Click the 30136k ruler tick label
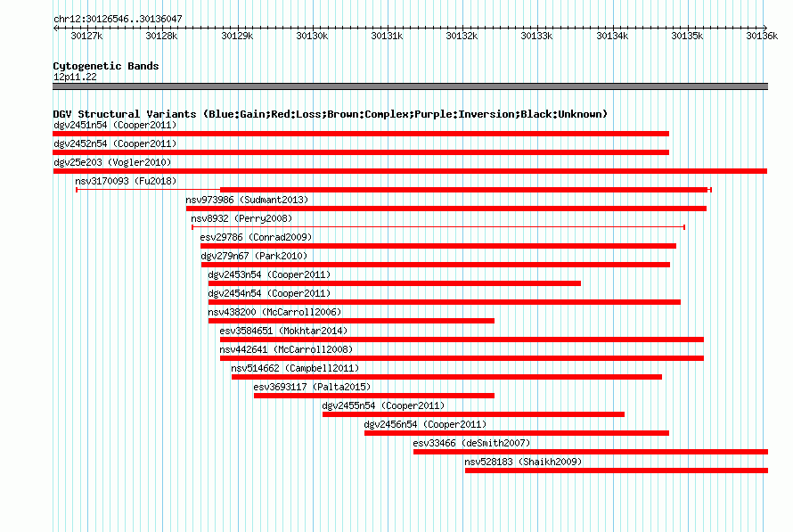Screen dimensions: 793x532 click(x=762, y=36)
